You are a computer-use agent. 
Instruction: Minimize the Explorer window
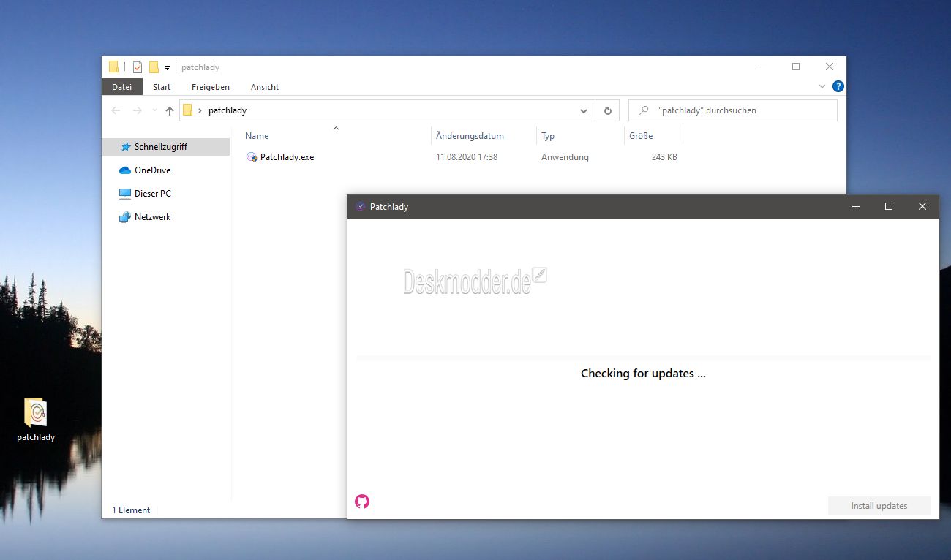(x=762, y=67)
